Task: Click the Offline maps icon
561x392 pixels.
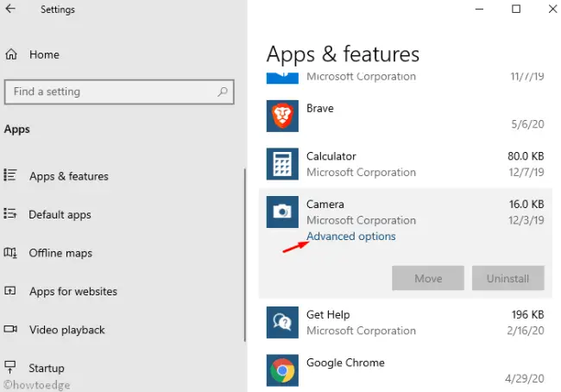Action: [11, 253]
